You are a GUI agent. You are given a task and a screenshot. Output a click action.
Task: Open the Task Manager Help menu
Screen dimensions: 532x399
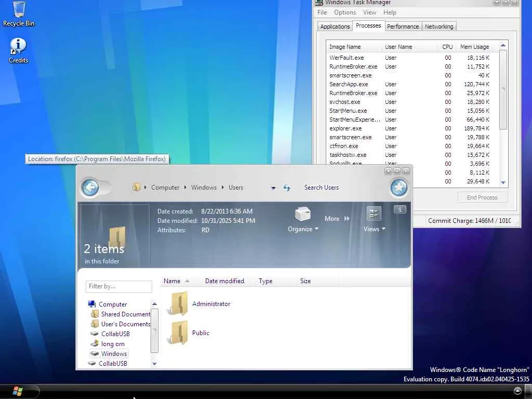(x=390, y=12)
